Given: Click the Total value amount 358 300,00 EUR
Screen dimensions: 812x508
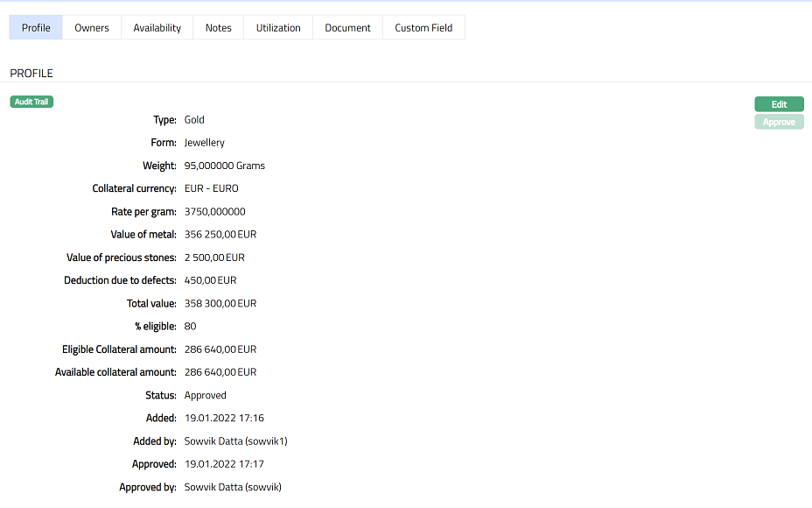Looking at the screenshot, I should 220,303.
